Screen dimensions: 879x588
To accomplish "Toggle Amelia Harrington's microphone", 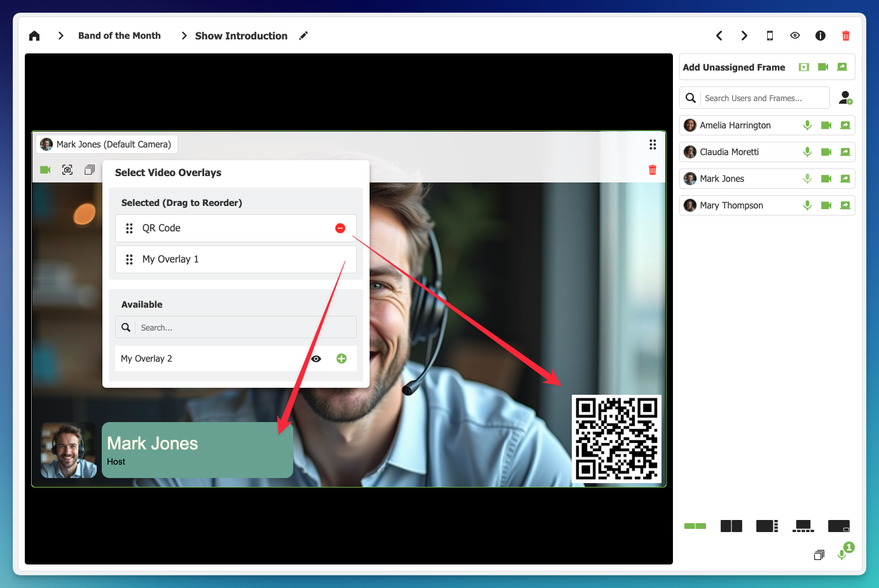I will pyautogui.click(x=807, y=125).
